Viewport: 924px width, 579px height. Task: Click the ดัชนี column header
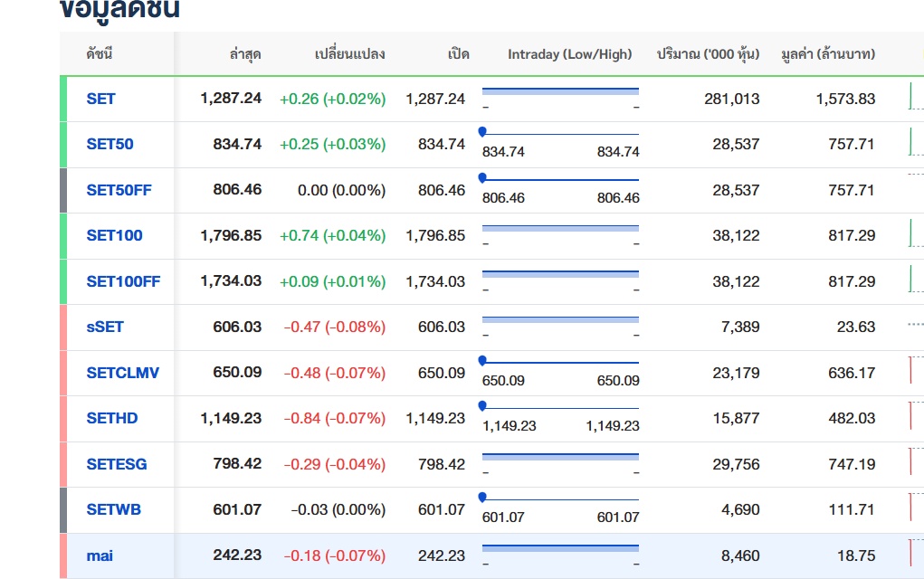[100, 54]
